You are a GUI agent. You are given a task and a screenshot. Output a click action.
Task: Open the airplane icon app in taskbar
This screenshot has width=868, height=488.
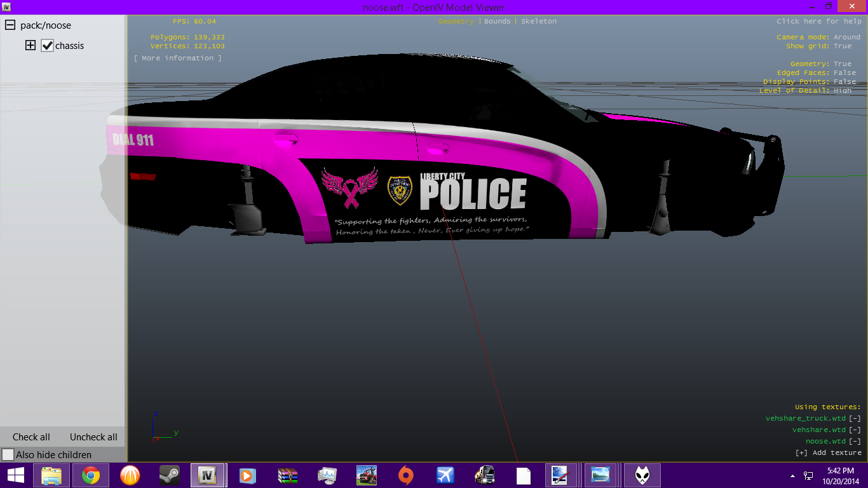pyautogui.click(x=445, y=475)
